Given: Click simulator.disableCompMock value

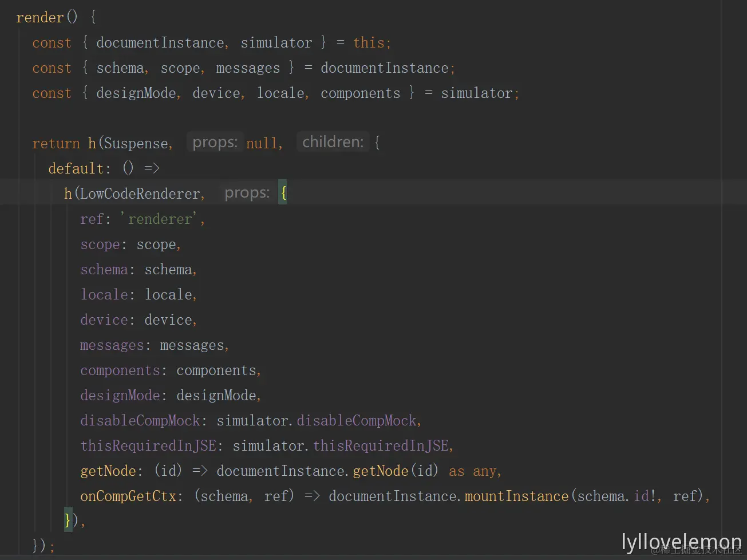Looking at the screenshot, I should [x=317, y=420].
